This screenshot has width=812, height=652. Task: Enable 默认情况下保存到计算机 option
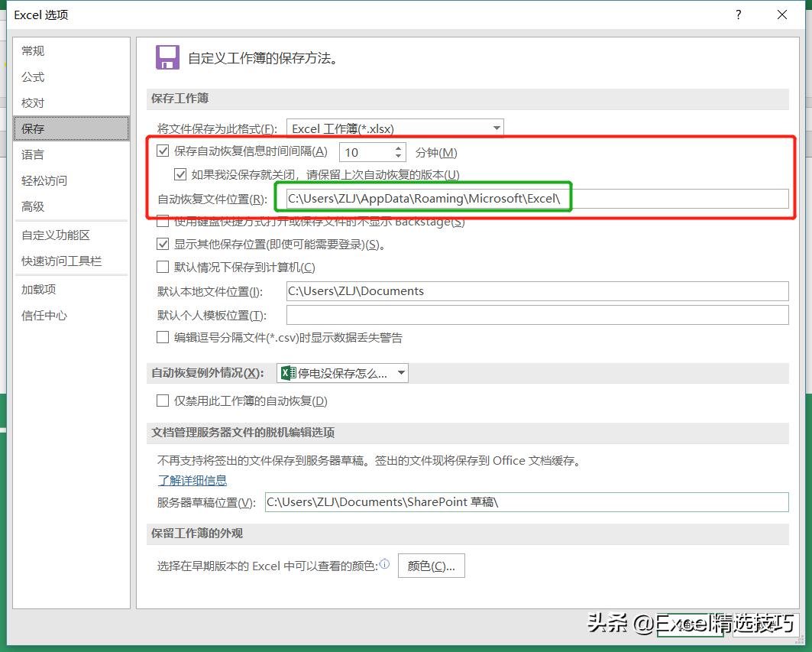coord(162,267)
